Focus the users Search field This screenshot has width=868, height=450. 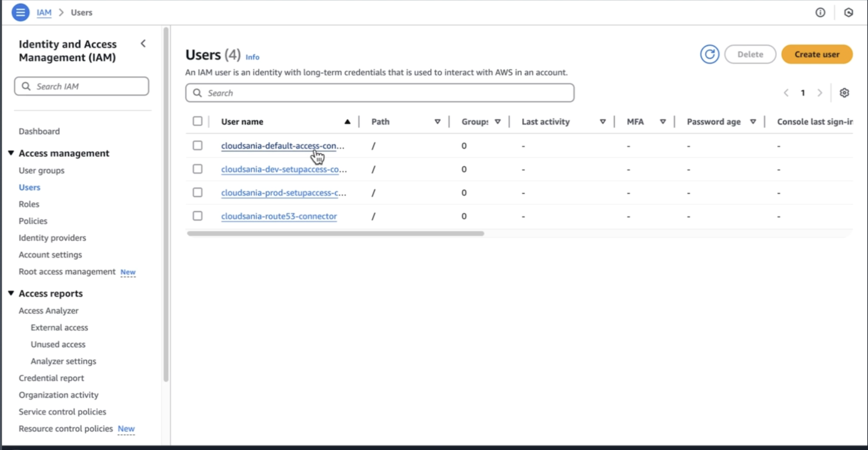[379, 93]
